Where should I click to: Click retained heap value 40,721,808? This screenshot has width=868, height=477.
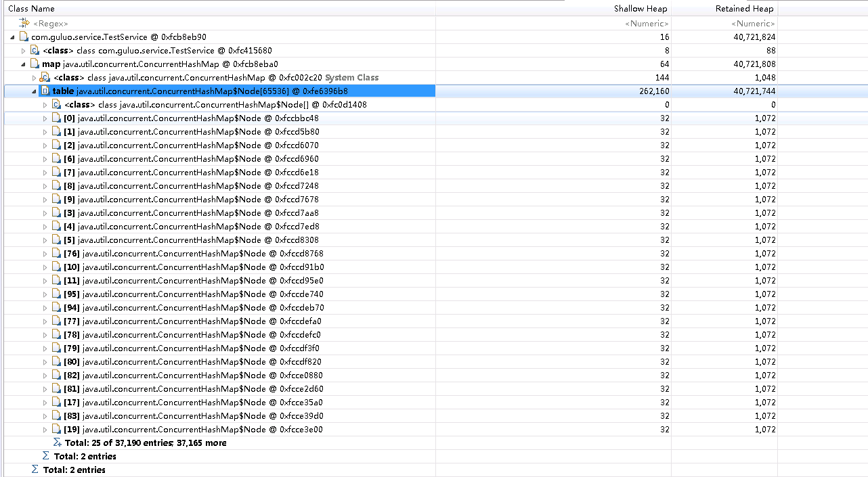[x=755, y=64]
